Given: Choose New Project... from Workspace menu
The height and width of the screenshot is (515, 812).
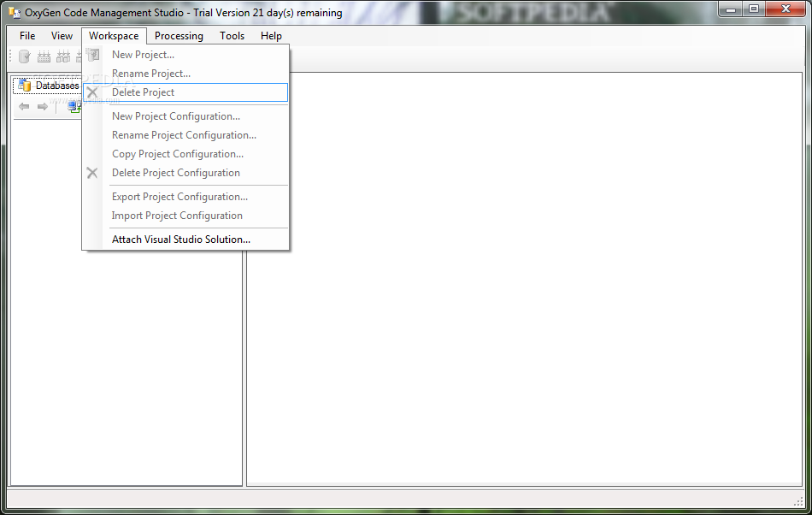Looking at the screenshot, I should (185, 55).
